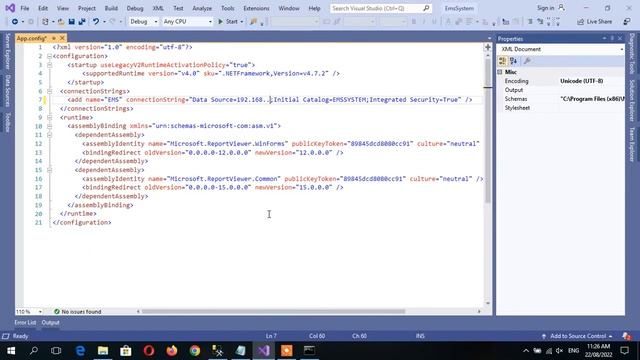Image resolution: width=640 pixels, height=360 pixels.
Task: Click the Alphabetical sort icon in Properties
Action: pyautogui.click(x=513, y=61)
